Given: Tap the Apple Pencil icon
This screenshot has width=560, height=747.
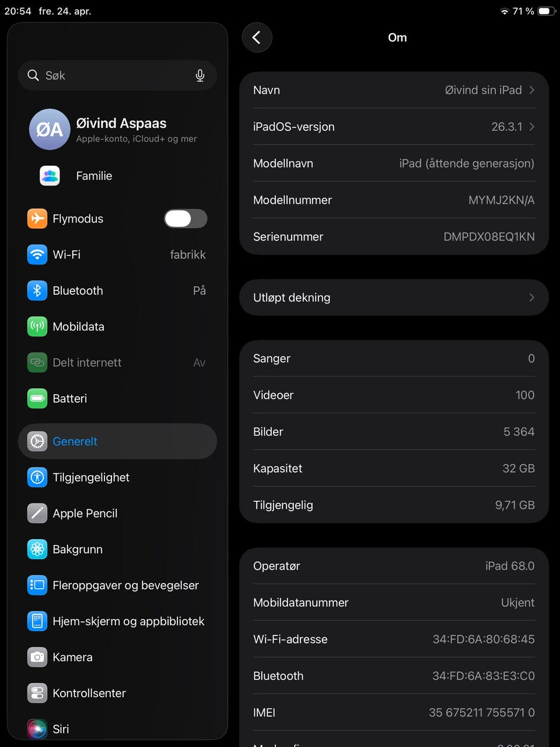Looking at the screenshot, I should click(x=37, y=513).
